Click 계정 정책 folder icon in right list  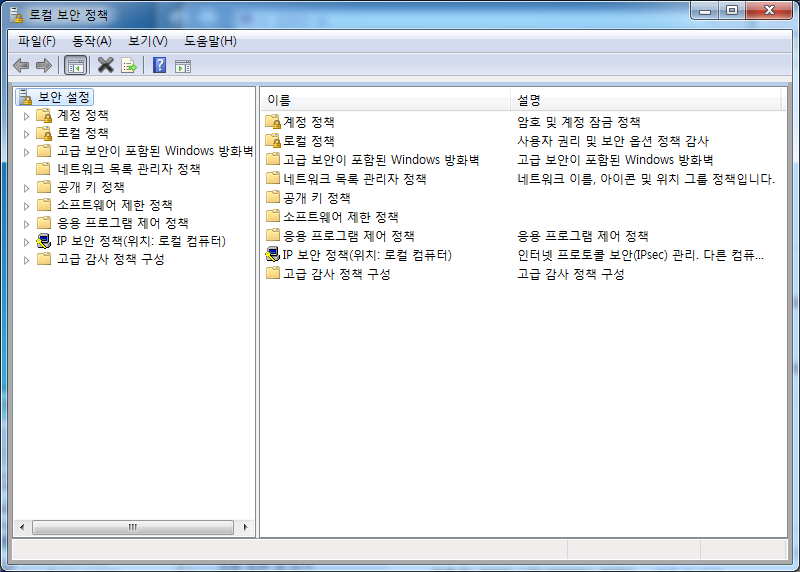[x=273, y=122]
